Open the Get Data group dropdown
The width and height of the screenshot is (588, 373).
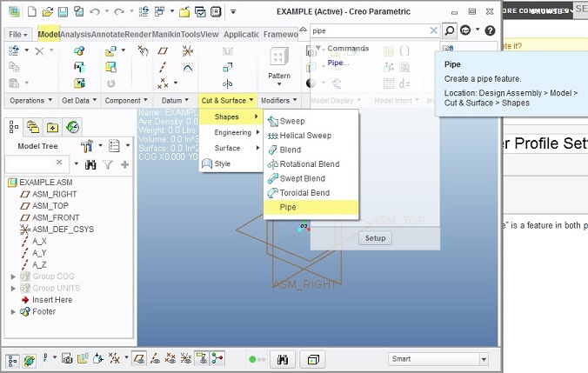[79, 101]
